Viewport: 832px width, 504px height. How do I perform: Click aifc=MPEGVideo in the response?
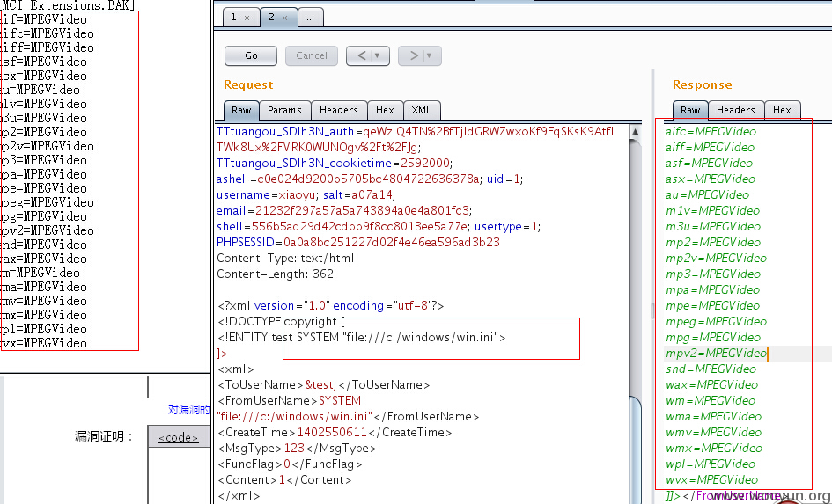(711, 131)
